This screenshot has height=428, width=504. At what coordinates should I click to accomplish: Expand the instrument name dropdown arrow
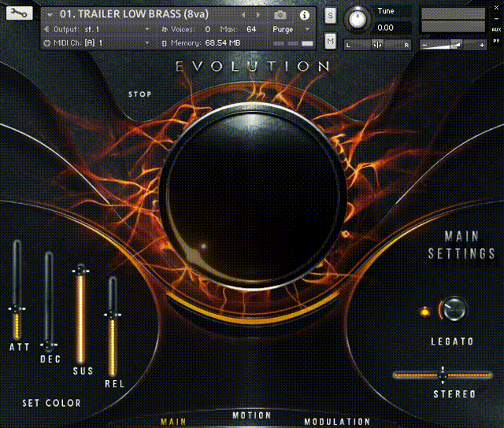click(x=50, y=15)
